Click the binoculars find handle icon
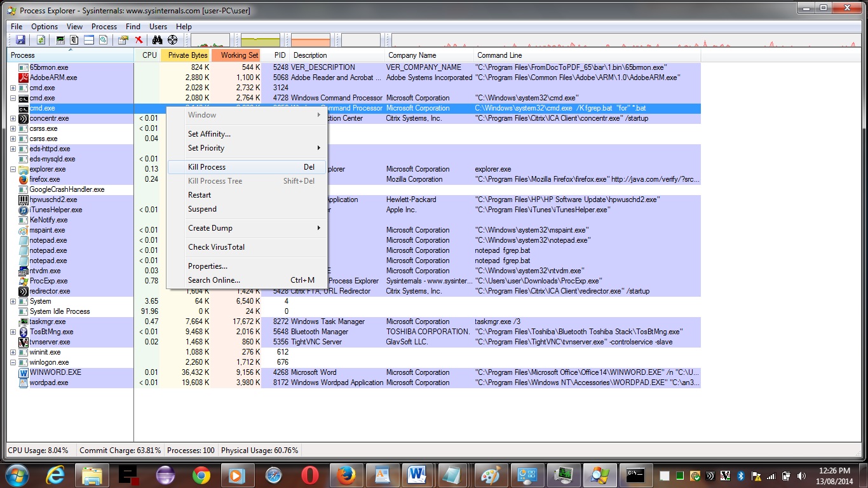This screenshot has width=868, height=488. tap(158, 40)
